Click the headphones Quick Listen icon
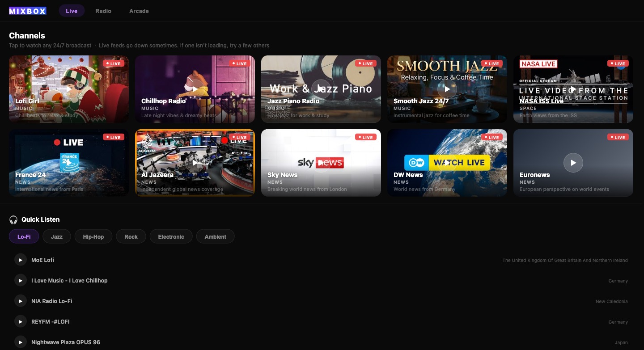Viewport: 644px width, 350px height. [x=13, y=219]
